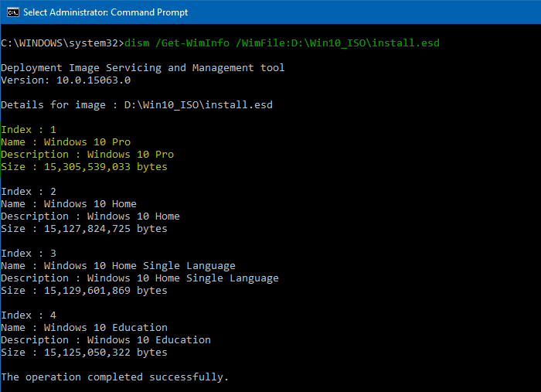Click 'Description : Windows 10 Home' line
541x392 pixels.
90,216
